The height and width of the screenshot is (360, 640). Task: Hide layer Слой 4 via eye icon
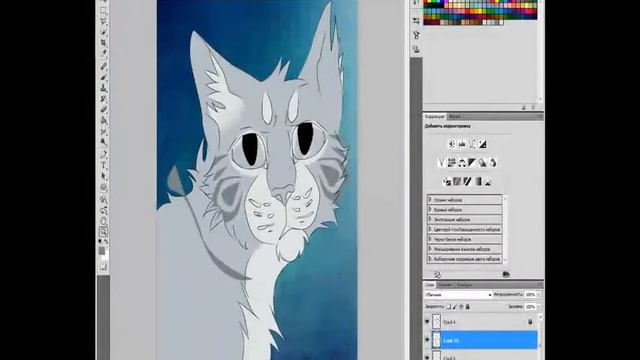[x=427, y=322]
